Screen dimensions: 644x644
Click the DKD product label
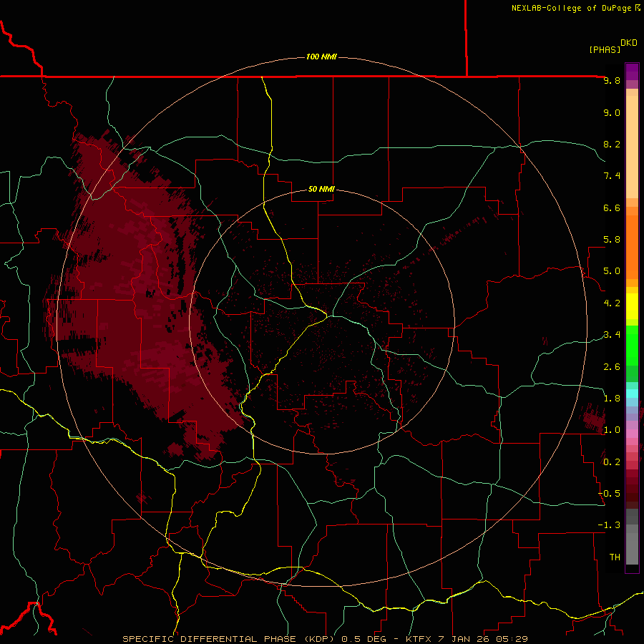(629, 43)
